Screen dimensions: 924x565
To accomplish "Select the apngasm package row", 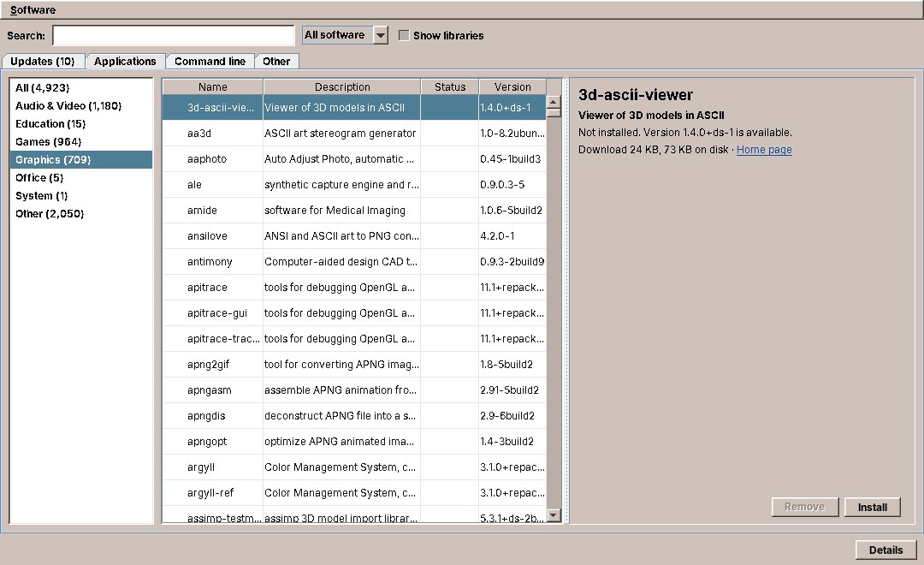I will pos(354,390).
